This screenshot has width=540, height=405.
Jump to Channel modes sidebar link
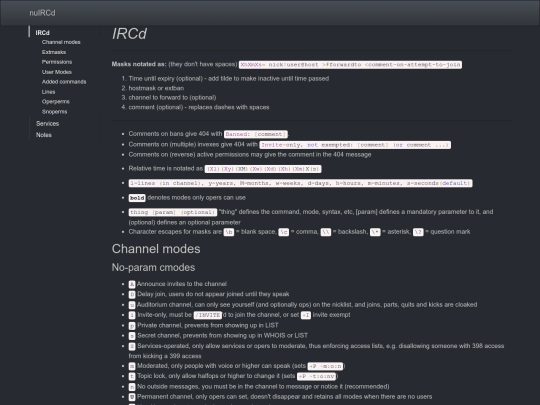(x=61, y=42)
